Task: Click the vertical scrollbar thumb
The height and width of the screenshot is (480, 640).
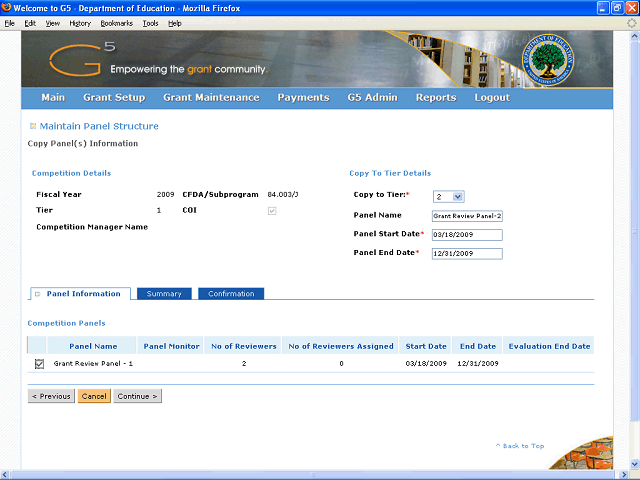Action: (x=634, y=231)
